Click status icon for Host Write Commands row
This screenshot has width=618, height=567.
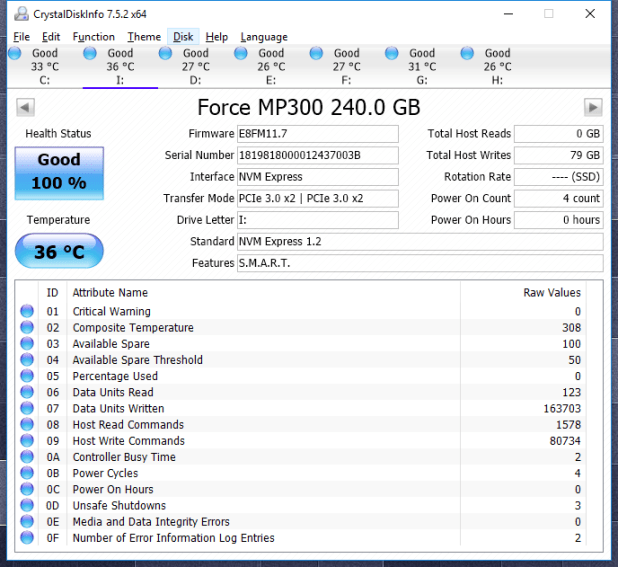pyautogui.click(x=27, y=441)
